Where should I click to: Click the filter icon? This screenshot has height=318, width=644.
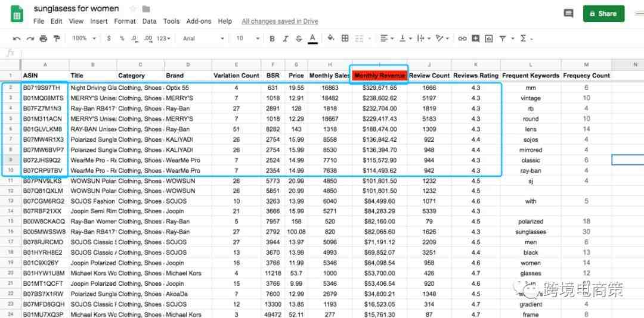[x=503, y=39]
